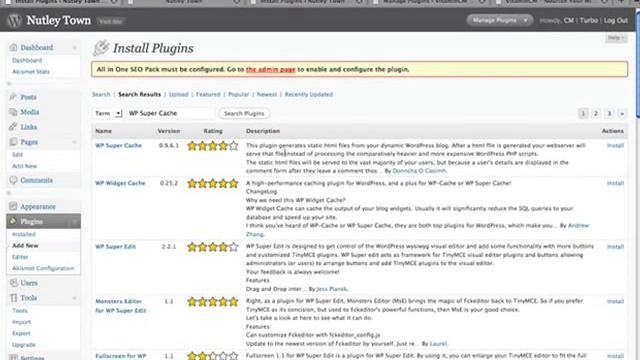Open Installed plugins submenu item
The width and height of the screenshot is (640, 360).
24,234
